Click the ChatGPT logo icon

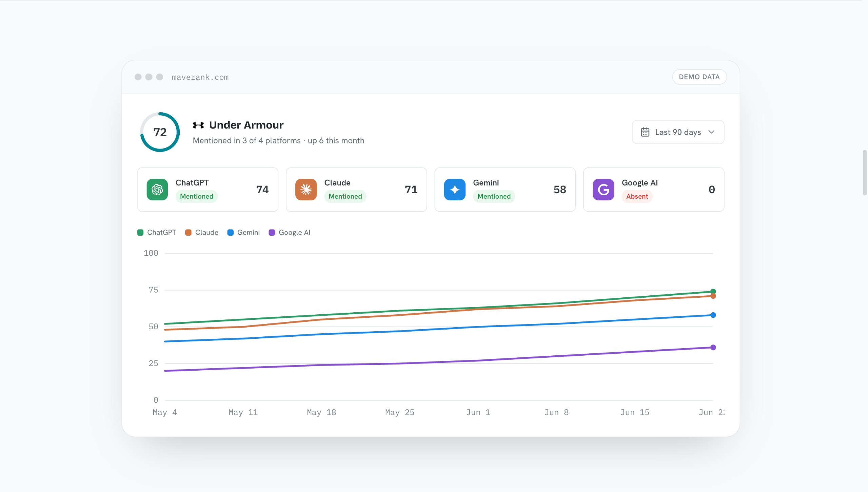[x=157, y=190]
